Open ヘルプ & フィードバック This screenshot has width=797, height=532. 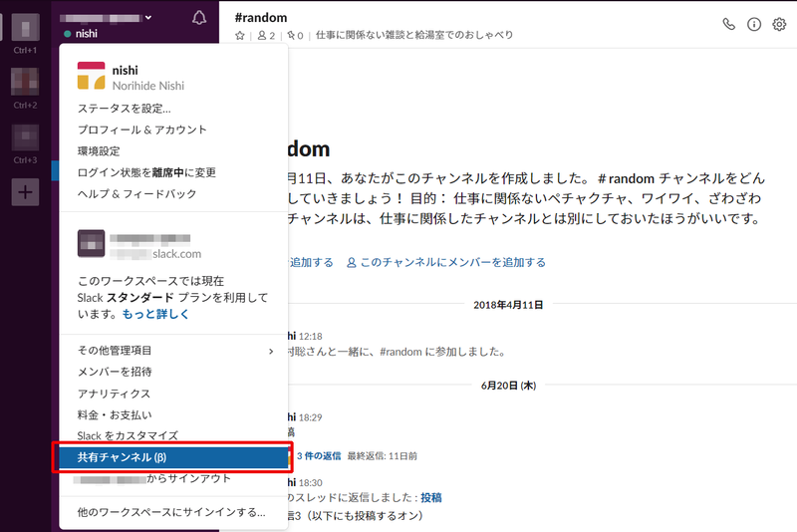[136, 193]
